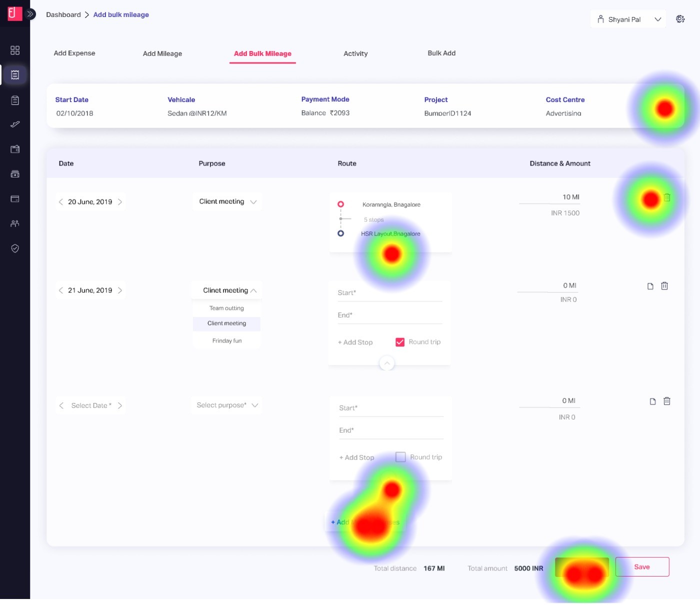Delete the Select Date mileage row

click(x=667, y=401)
